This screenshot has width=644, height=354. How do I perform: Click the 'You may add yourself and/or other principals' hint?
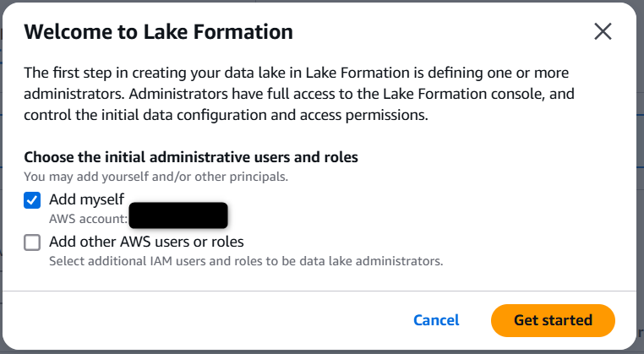click(156, 177)
